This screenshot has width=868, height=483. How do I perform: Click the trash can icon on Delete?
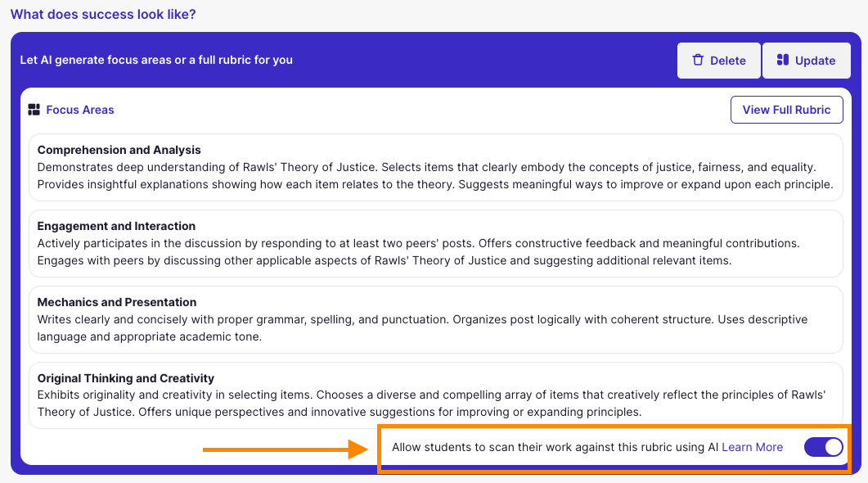[698, 60]
